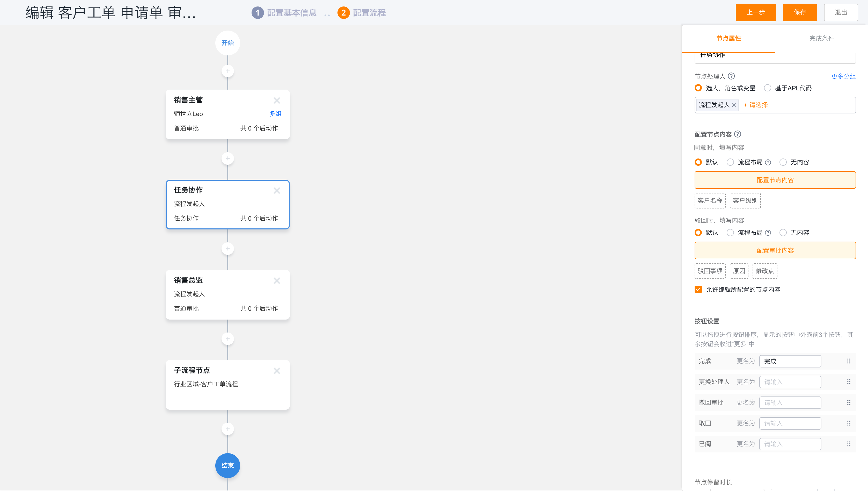This screenshot has width=868, height=491.
Task: Click the orange 保存 button
Action: pos(799,12)
